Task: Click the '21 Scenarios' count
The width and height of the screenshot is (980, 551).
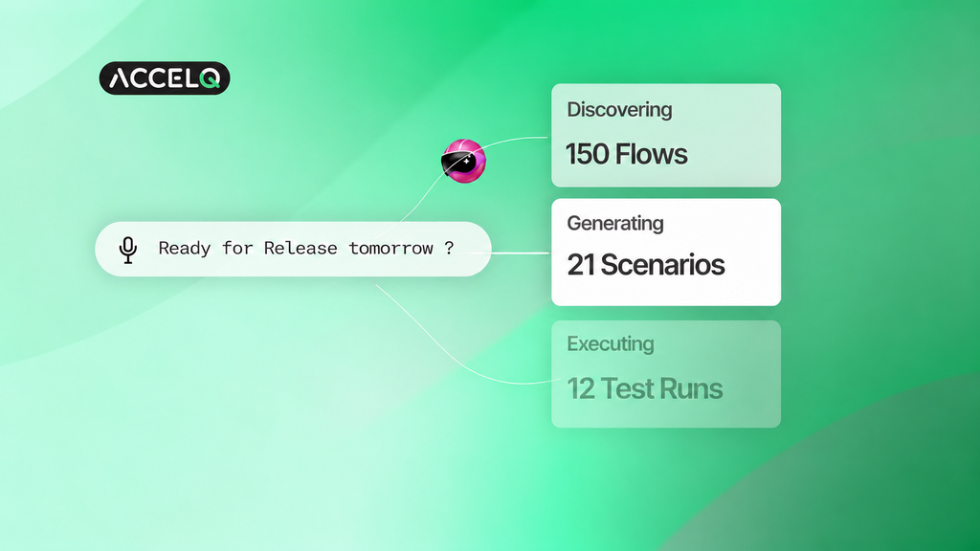Action: coord(646,265)
